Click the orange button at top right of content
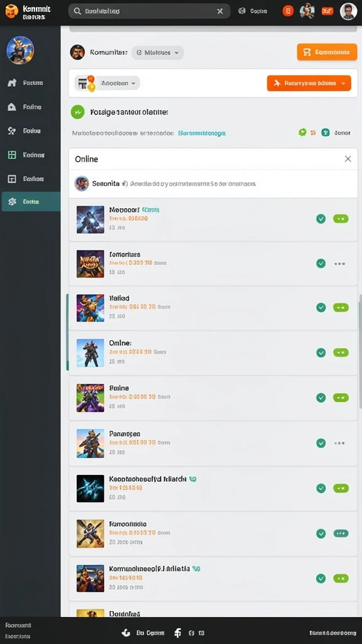This screenshot has height=644, width=362. pos(327,52)
